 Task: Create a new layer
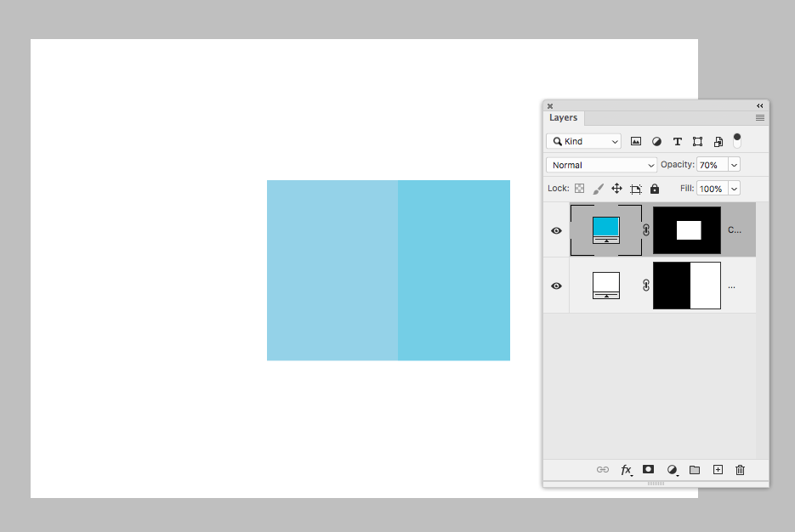click(718, 470)
